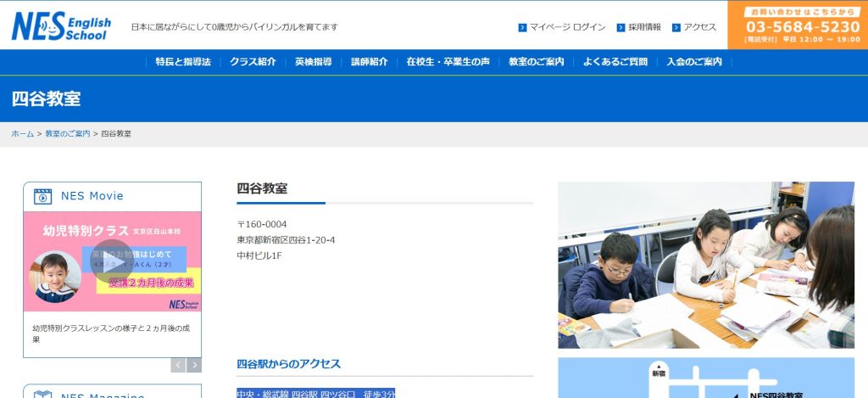Click the NES Movie heading
The image size is (868, 398).
click(92, 196)
